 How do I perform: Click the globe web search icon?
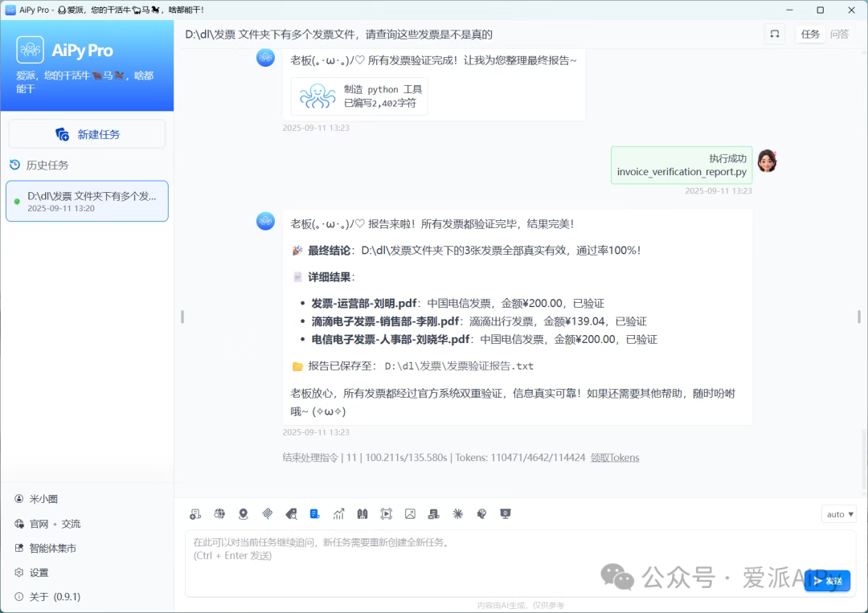pos(219,514)
